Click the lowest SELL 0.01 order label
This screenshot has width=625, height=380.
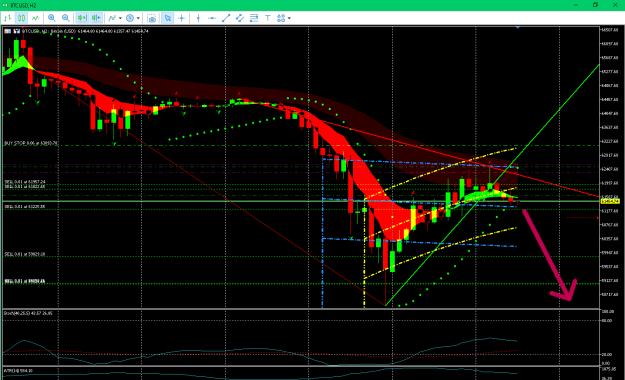[25, 281]
